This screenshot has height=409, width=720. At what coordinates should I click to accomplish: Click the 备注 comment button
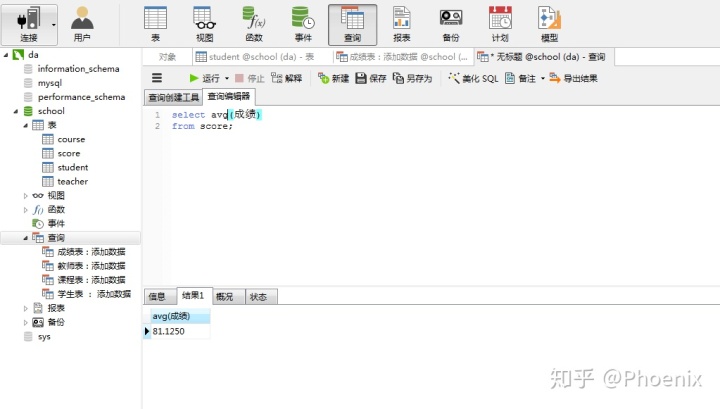click(520, 78)
